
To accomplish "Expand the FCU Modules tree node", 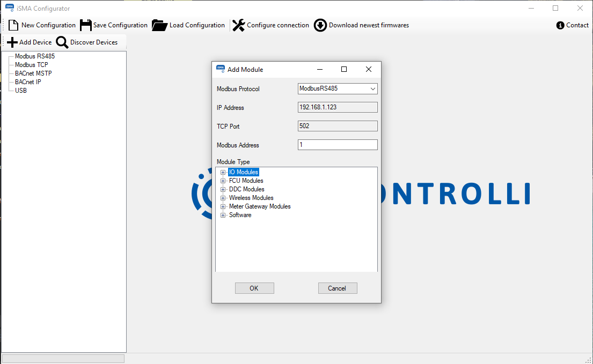I will click(x=223, y=181).
